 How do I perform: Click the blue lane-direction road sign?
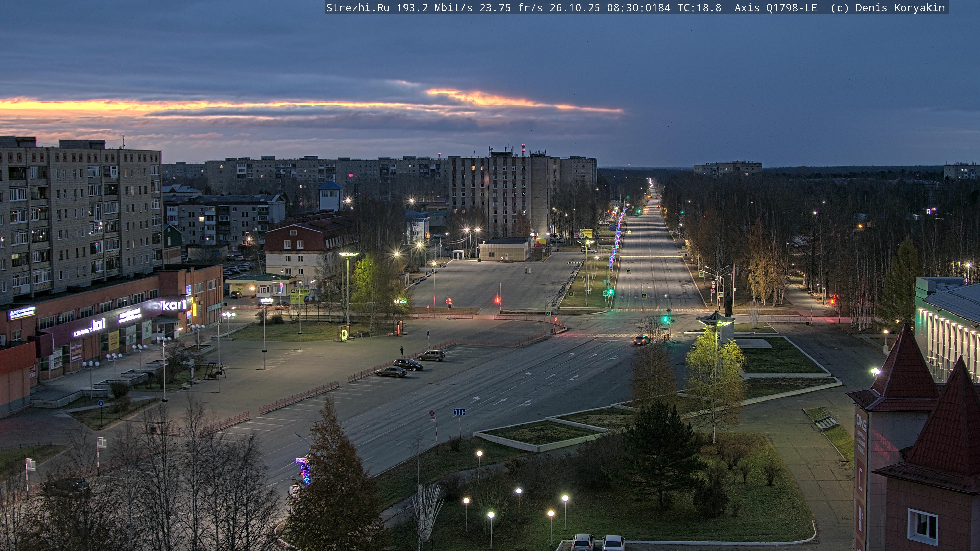tap(459, 412)
